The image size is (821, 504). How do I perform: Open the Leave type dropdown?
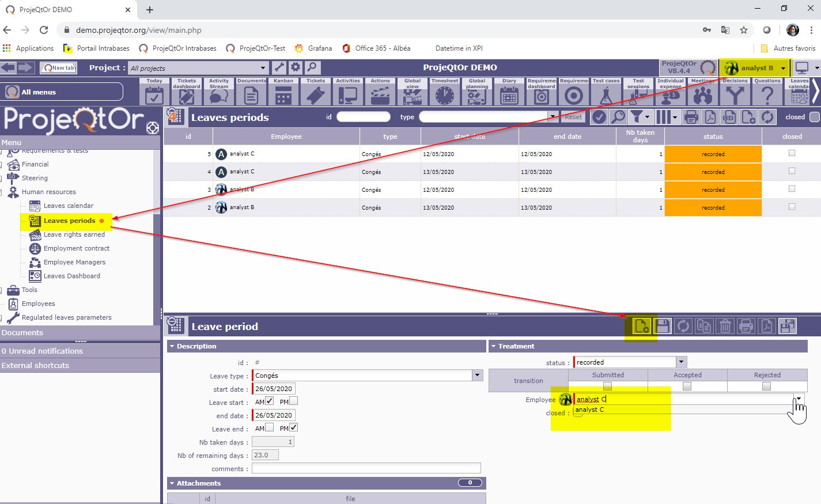coord(477,376)
